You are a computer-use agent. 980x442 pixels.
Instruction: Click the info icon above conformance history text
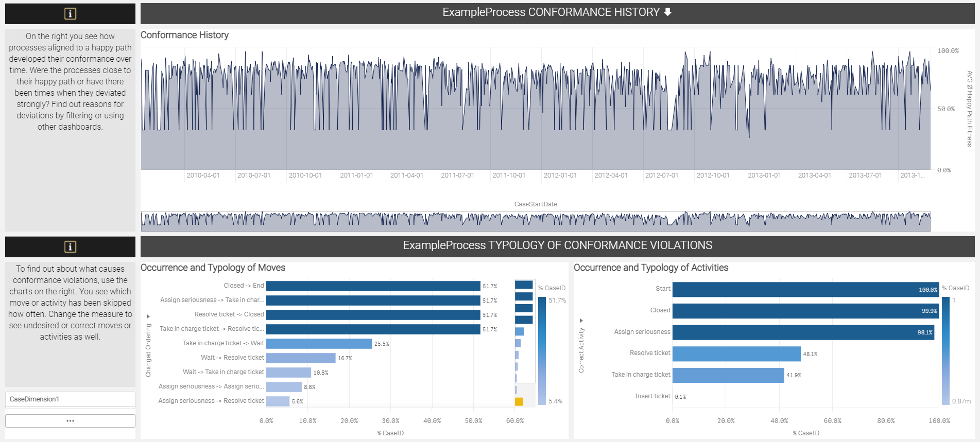[x=70, y=14]
